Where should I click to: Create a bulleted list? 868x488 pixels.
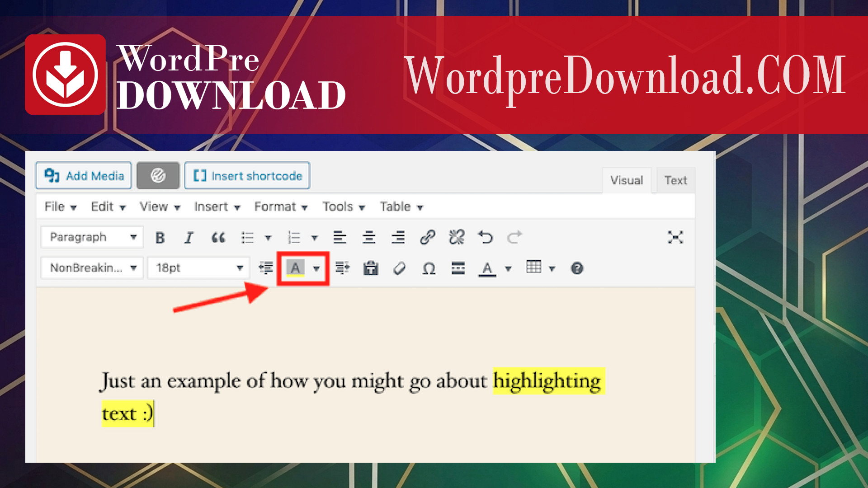point(248,238)
